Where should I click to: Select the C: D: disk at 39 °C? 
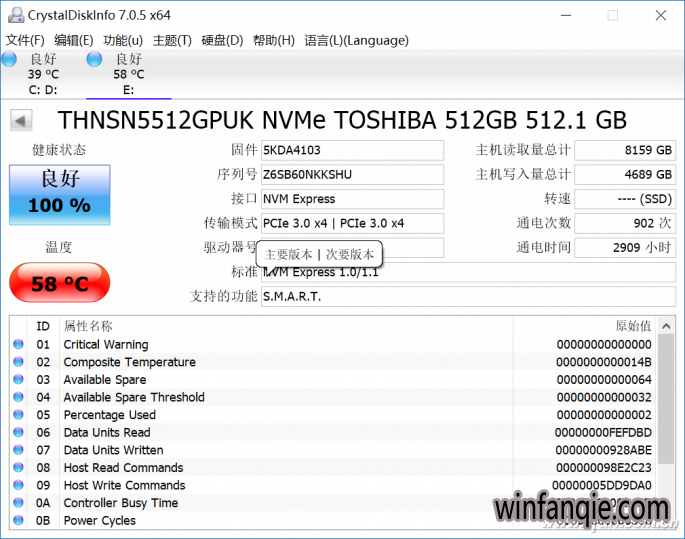[43, 74]
